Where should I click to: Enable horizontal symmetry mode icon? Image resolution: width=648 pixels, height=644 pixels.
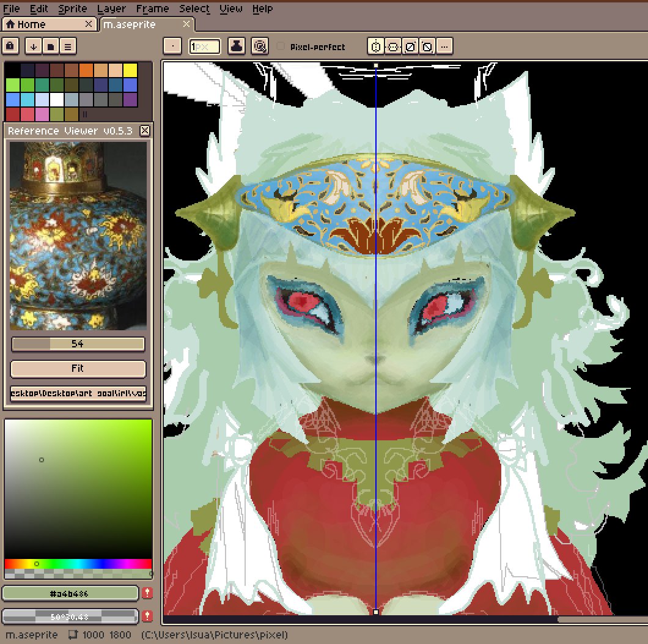tap(376, 46)
